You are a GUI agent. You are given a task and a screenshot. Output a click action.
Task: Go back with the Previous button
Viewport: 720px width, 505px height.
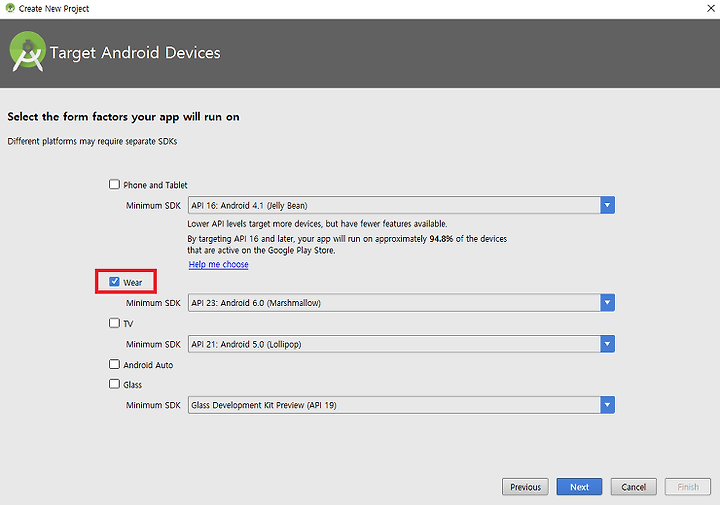click(525, 487)
